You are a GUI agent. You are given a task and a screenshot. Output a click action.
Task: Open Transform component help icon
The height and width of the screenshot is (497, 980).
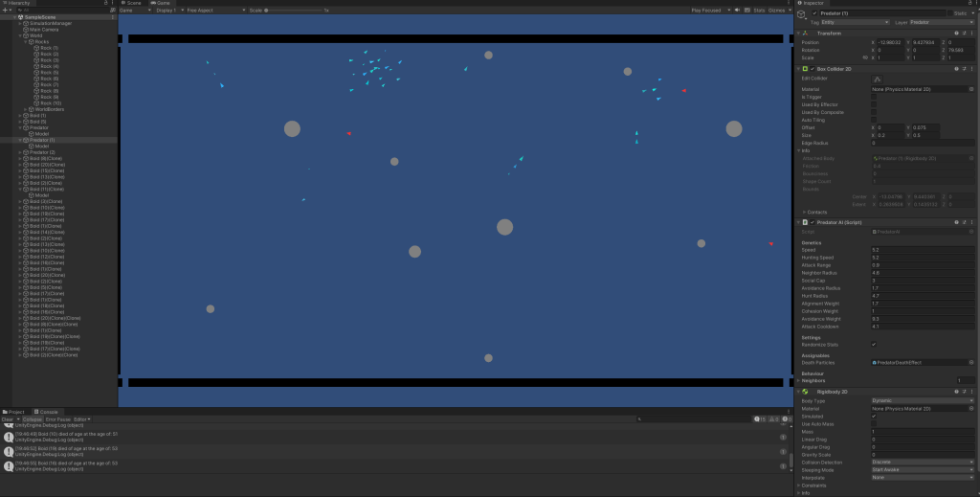957,33
